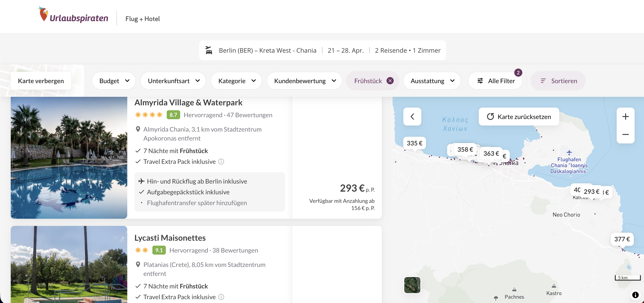This screenshot has width=644, height=303.
Task: Select the 335 € map price marker
Action: (x=414, y=143)
